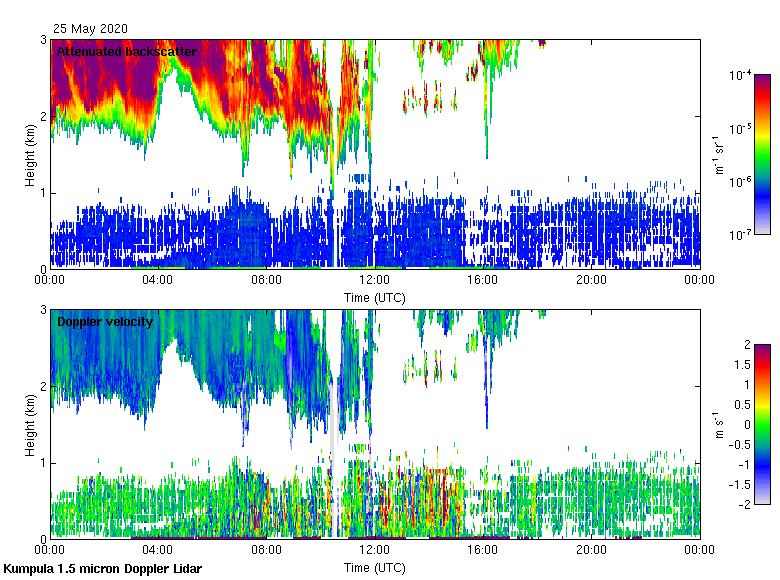Image resolution: width=780 pixels, height=580 pixels.
Task: Click the -1.5 label on velocity colorbar
Action: click(x=740, y=485)
